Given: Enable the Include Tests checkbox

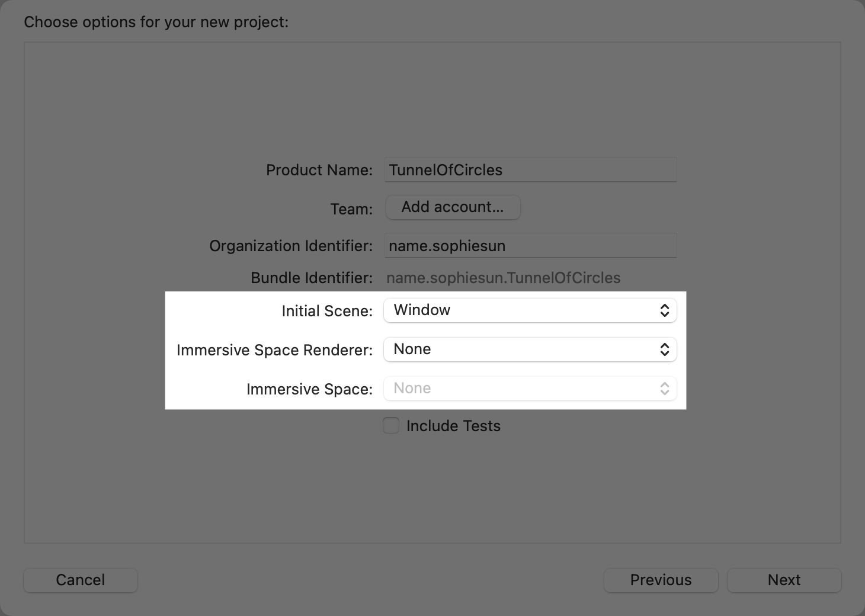Looking at the screenshot, I should pyautogui.click(x=391, y=425).
